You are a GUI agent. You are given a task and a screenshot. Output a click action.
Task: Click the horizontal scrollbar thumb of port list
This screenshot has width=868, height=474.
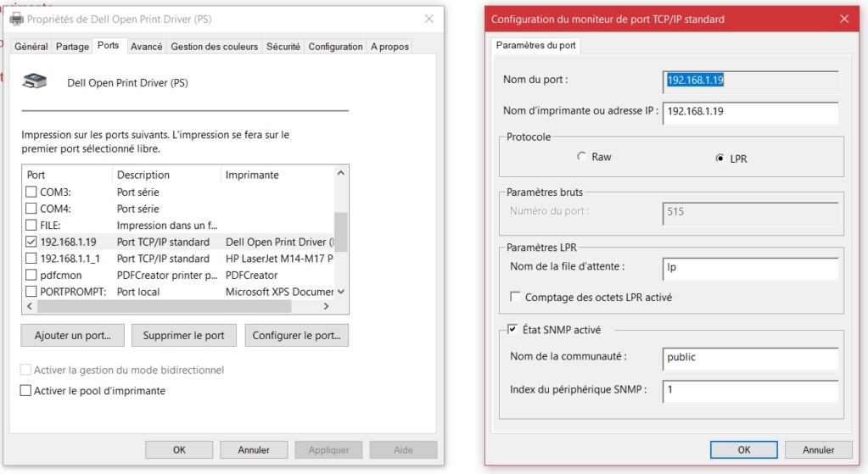(x=164, y=306)
